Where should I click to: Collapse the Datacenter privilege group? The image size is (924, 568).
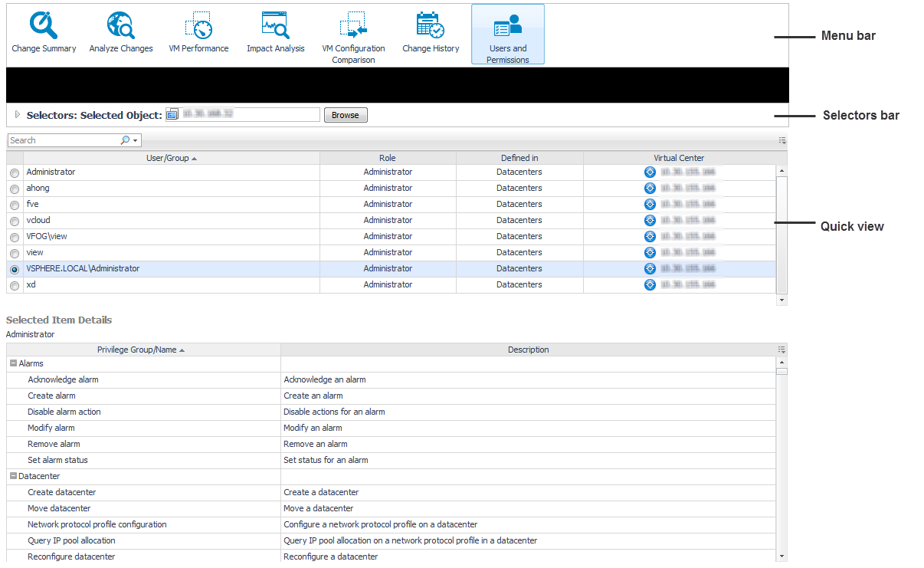(13, 476)
